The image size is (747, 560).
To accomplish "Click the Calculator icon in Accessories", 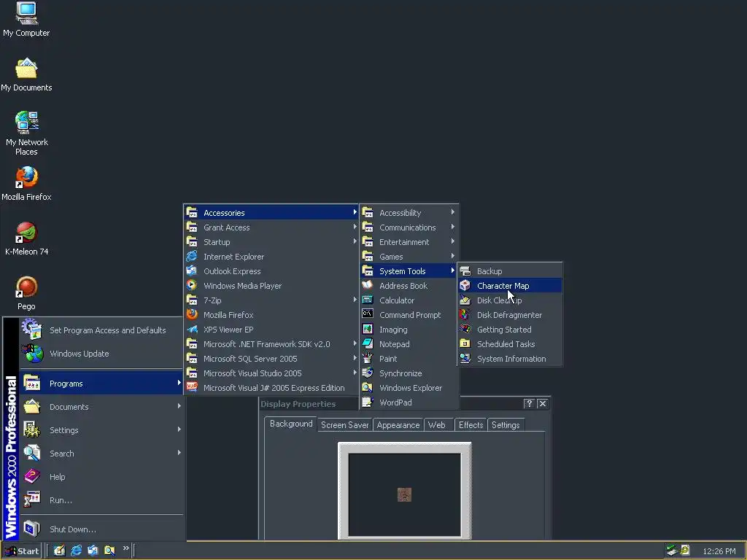I will coord(368,300).
